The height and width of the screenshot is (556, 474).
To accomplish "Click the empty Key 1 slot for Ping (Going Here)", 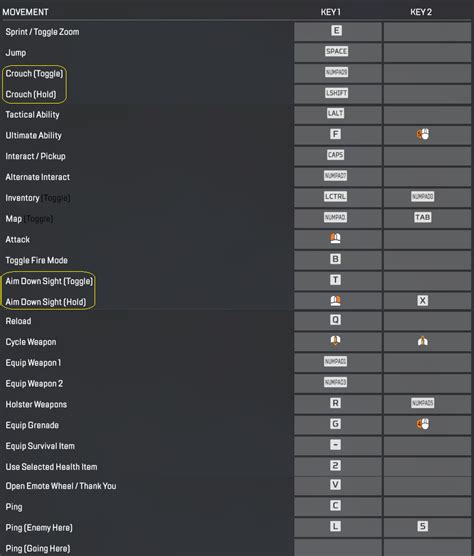I will click(338, 547).
